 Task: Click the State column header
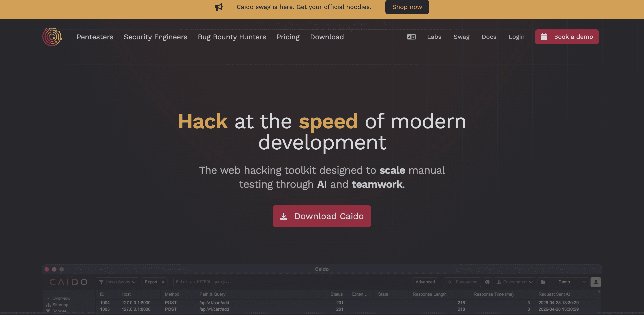[383, 294]
